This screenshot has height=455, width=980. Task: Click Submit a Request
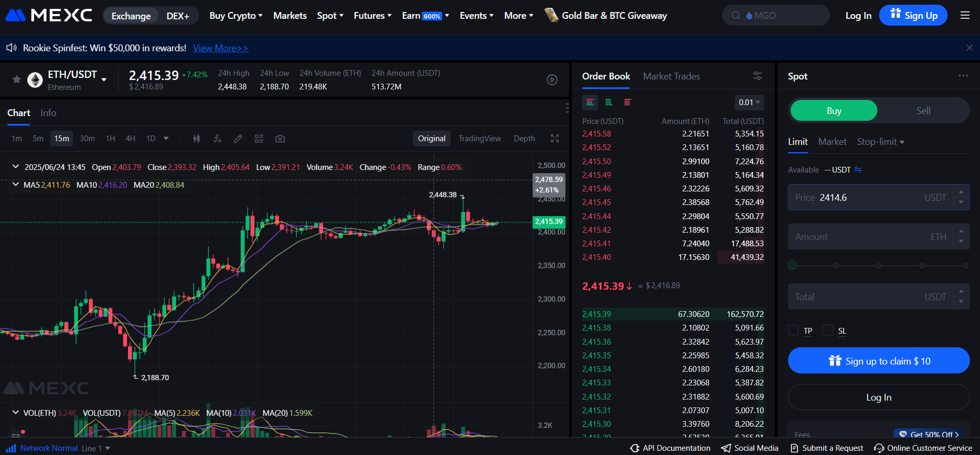827,448
